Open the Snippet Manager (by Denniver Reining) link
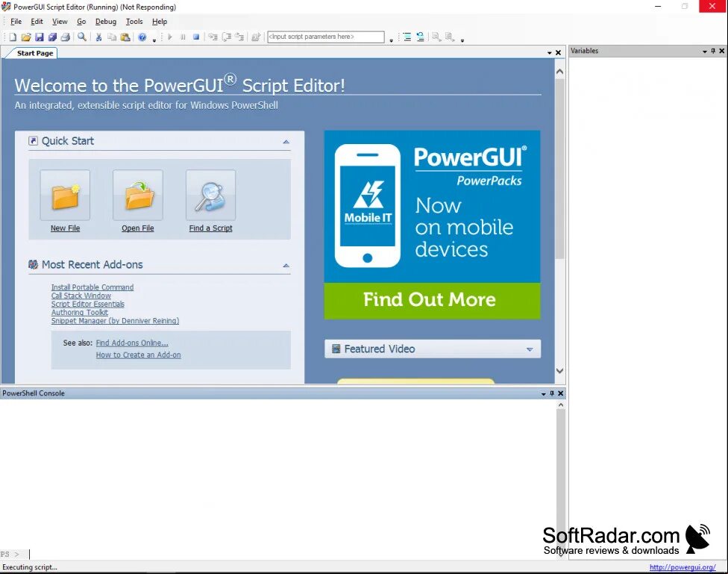 point(115,321)
